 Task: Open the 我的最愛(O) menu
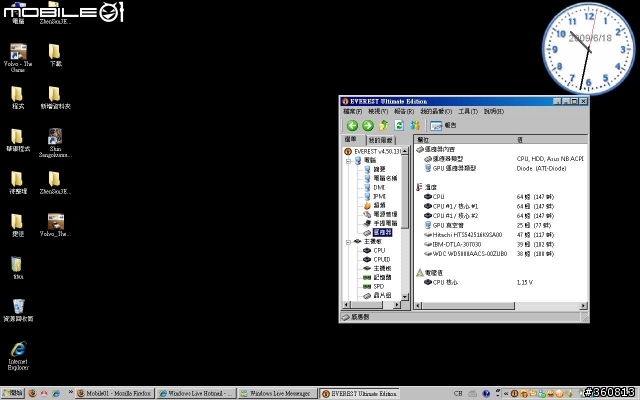436,111
